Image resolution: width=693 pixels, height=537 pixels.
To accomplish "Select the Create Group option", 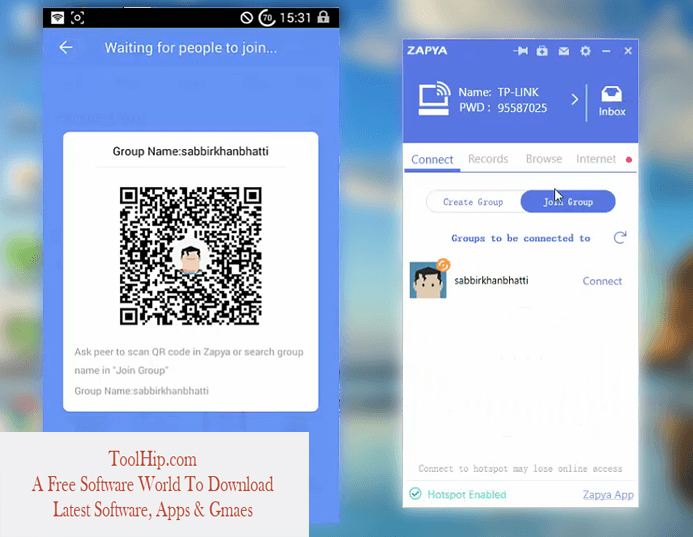I will (x=473, y=202).
